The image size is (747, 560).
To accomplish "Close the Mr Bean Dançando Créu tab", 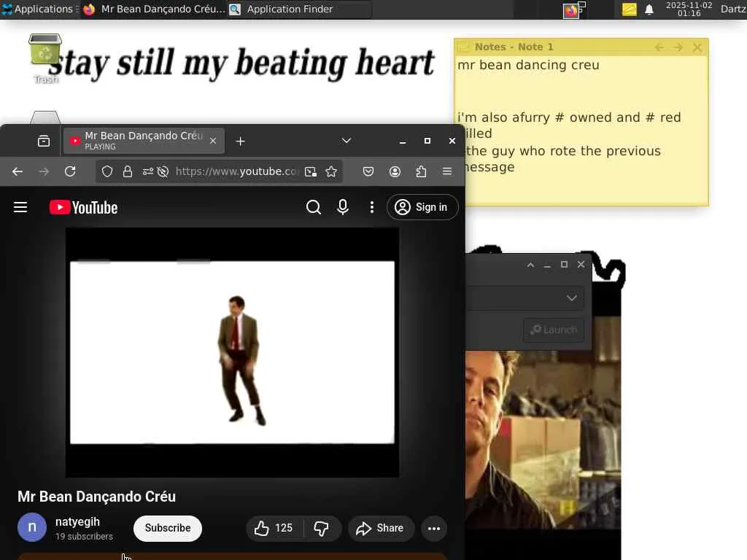I will (x=213, y=141).
